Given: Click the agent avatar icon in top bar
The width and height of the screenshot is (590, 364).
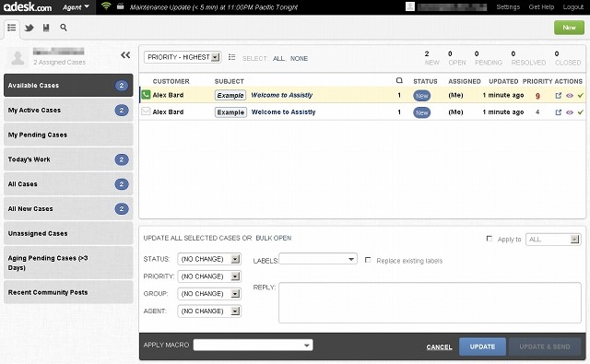Looking at the screenshot, I should [410, 6].
